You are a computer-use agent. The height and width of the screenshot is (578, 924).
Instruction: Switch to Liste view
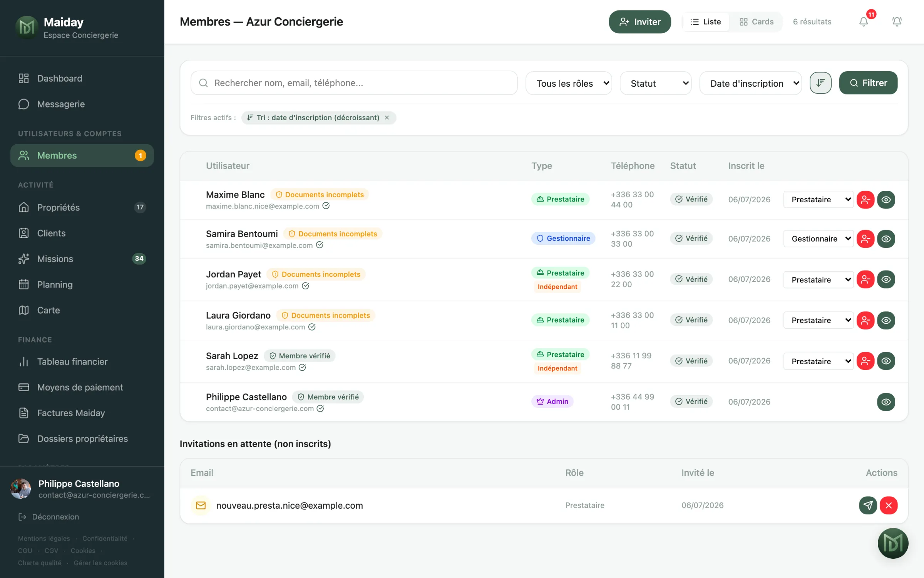click(x=706, y=22)
